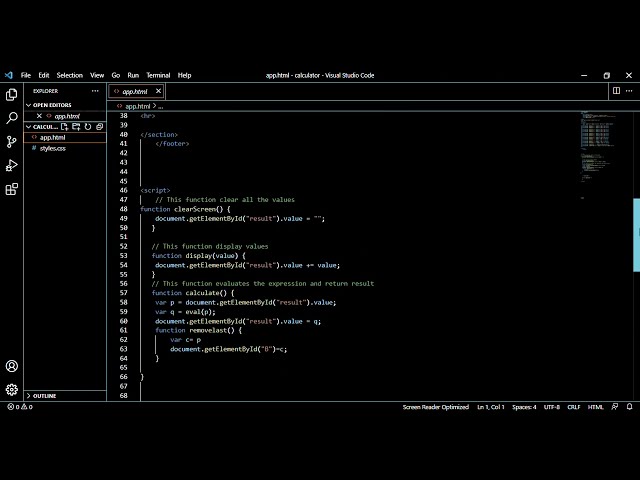Viewport: 640px width, 480px height.
Task: Click the VS Code logo icon
Action: point(9,75)
